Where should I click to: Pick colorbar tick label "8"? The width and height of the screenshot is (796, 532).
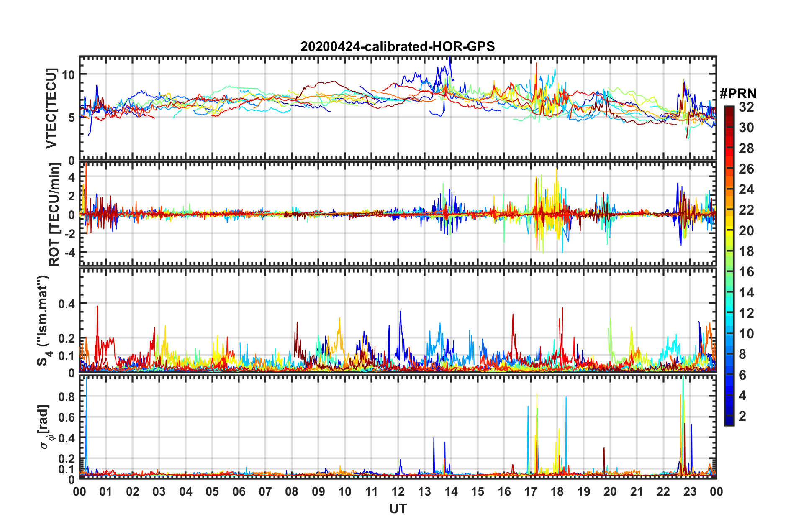click(x=742, y=354)
